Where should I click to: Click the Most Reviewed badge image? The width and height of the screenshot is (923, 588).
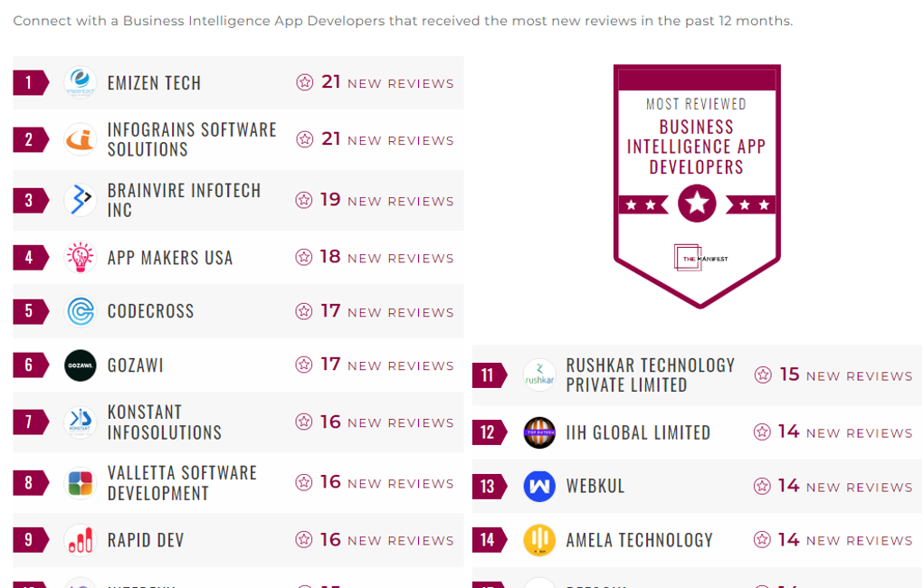point(697,185)
